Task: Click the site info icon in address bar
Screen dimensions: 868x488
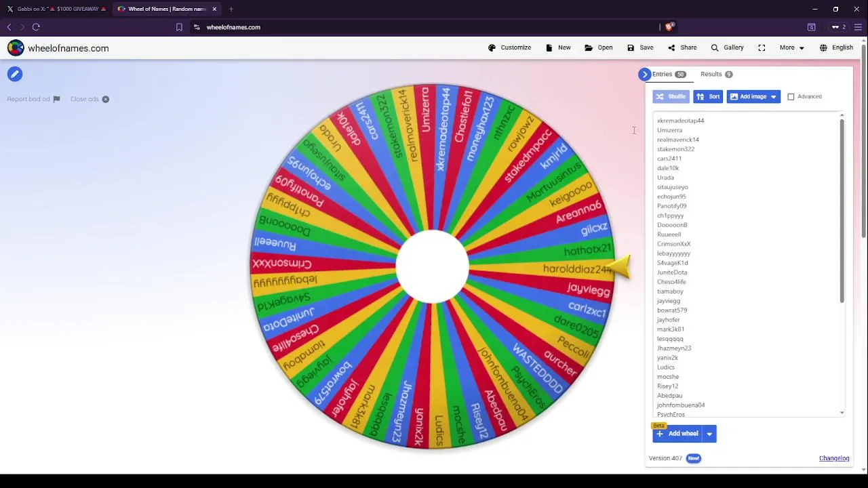Action: tap(197, 27)
